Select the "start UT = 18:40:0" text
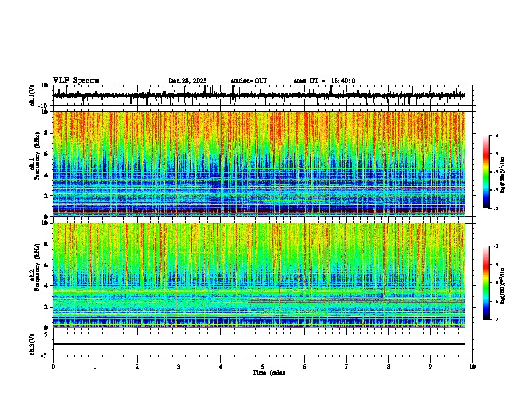Viewport: 532px width, 411px height. 324,81
